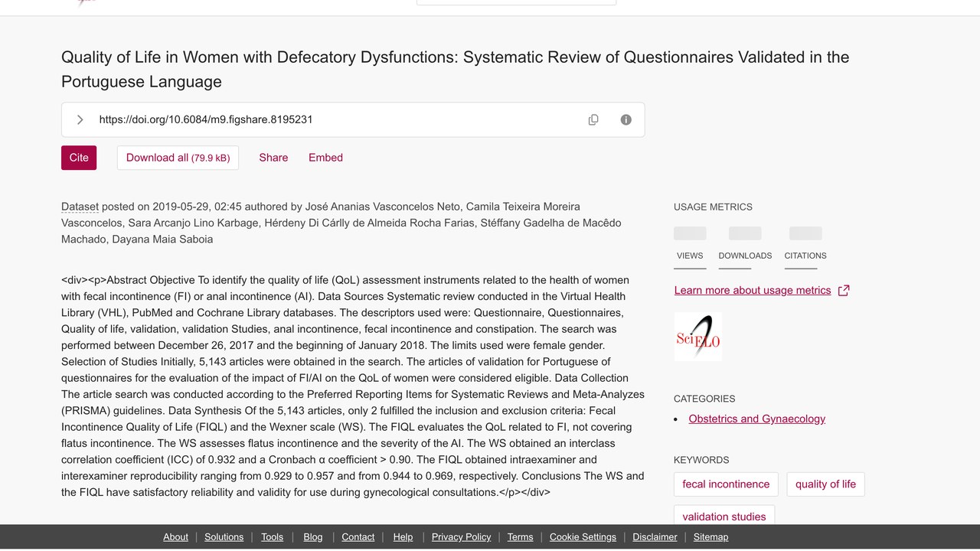This screenshot has height=551, width=980.
Task: Open external link icon beside usage metrics
Action: point(844,291)
